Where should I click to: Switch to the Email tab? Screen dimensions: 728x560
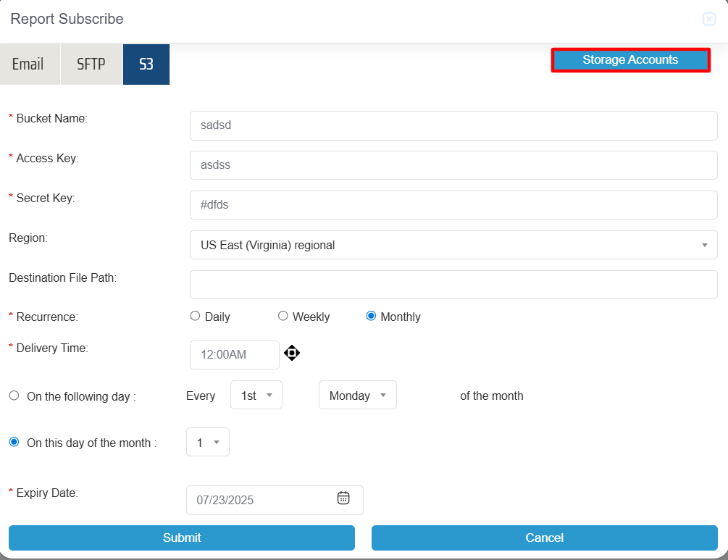point(28,64)
